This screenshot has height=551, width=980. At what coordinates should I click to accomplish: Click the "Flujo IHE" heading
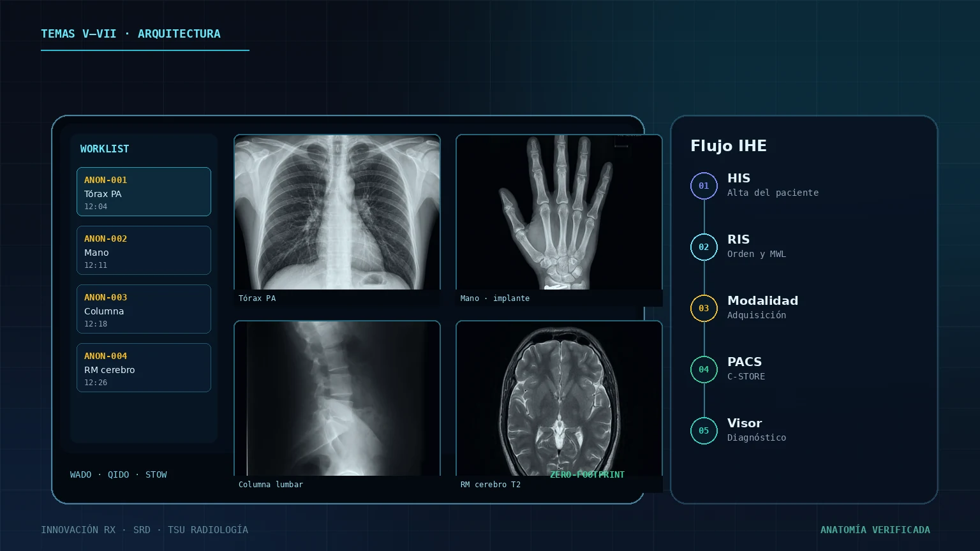(x=729, y=146)
